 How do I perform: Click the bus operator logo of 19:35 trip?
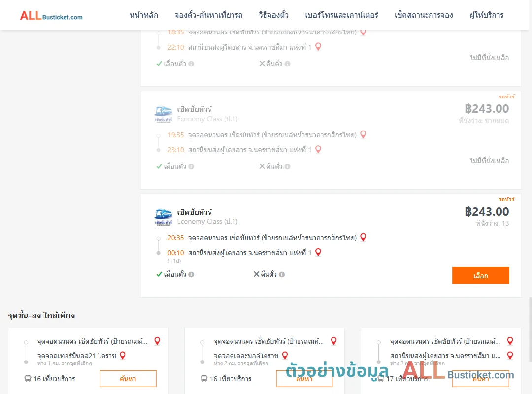click(x=163, y=114)
